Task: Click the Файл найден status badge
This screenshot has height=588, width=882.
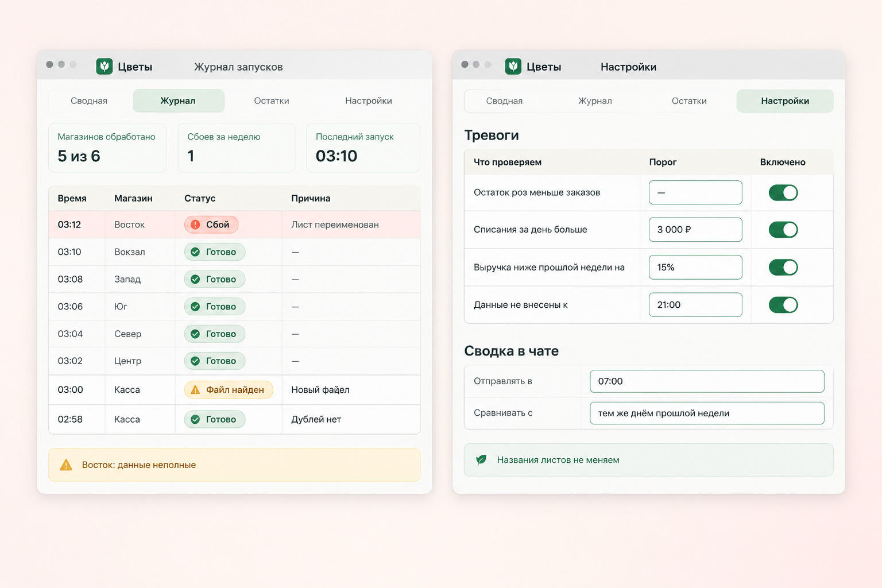Action: (229, 390)
